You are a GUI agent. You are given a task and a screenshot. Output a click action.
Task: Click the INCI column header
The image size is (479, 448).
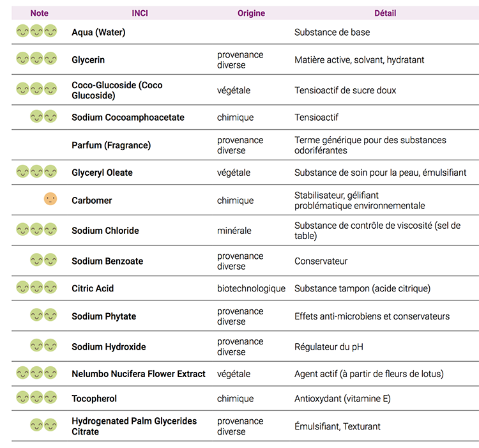(140, 13)
